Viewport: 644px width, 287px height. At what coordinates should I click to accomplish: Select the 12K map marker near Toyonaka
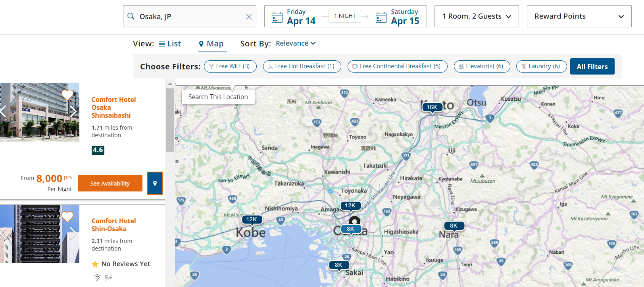click(x=350, y=206)
